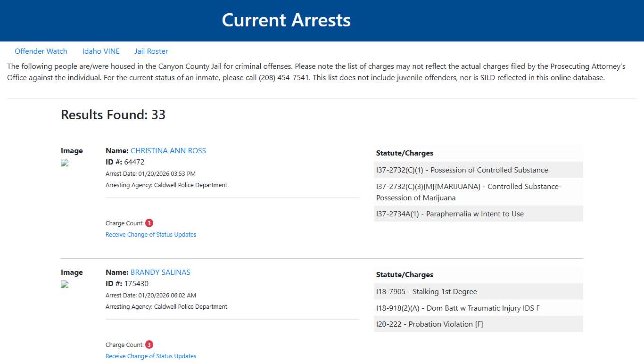The height and width of the screenshot is (362, 644).
Task: Click the broken image icon for CHRISTINA ANN ROSS
Action: [x=64, y=163]
